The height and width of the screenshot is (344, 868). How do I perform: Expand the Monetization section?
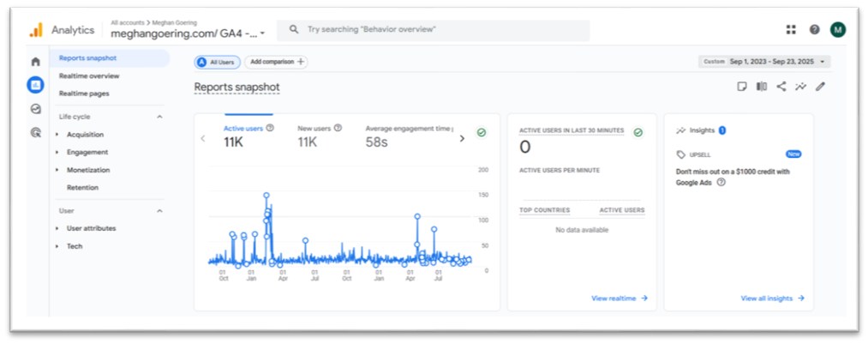[x=87, y=170]
